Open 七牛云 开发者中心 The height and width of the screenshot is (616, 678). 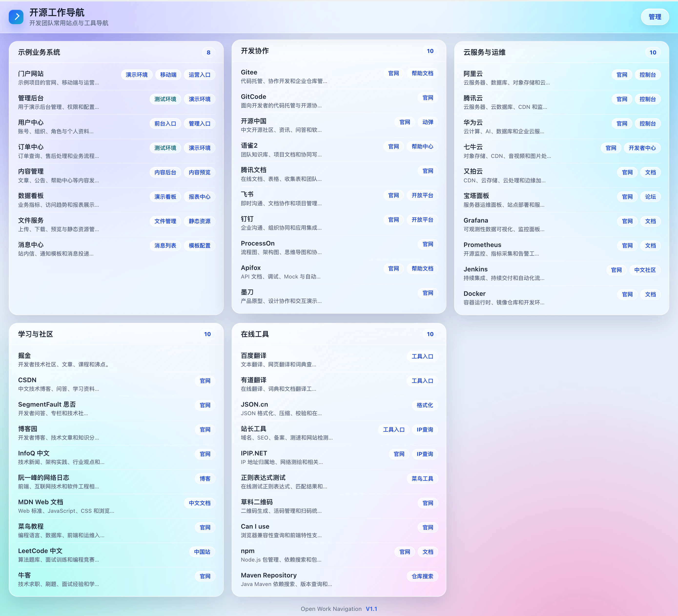tap(642, 148)
